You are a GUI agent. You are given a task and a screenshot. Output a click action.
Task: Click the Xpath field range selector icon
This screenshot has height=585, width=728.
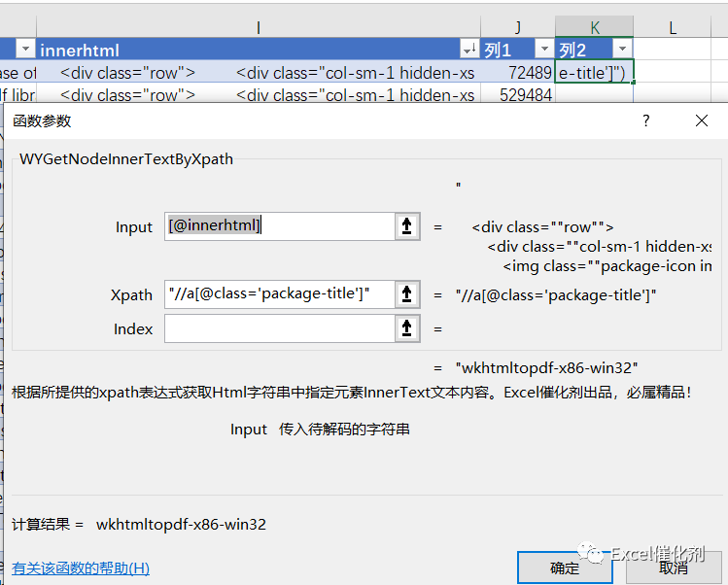pyautogui.click(x=407, y=294)
